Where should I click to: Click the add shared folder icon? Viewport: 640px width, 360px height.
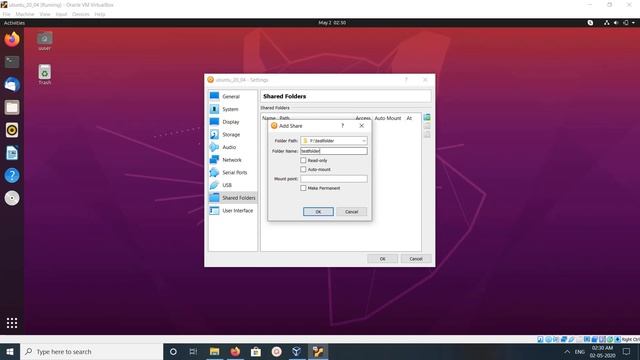pos(427,118)
